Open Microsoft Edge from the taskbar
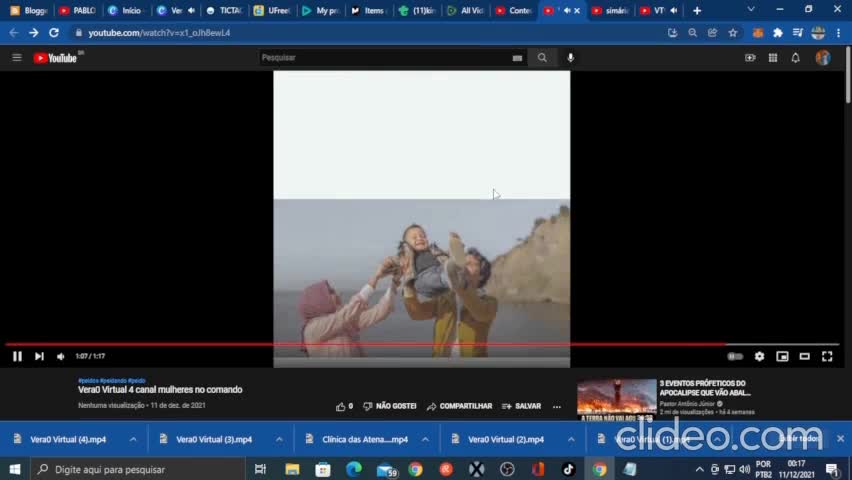The width and height of the screenshot is (852, 480). click(354, 469)
